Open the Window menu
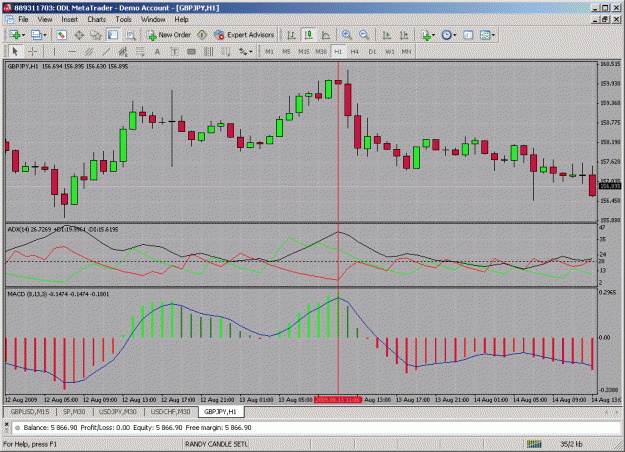Image resolution: width=625 pixels, height=452 pixels. (x=153, y=19)
